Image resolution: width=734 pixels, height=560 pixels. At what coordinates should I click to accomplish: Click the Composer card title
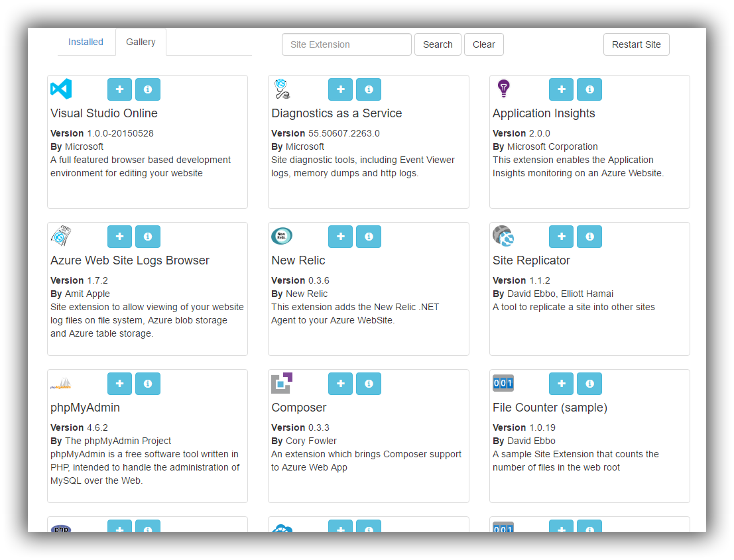pos(299,408)
